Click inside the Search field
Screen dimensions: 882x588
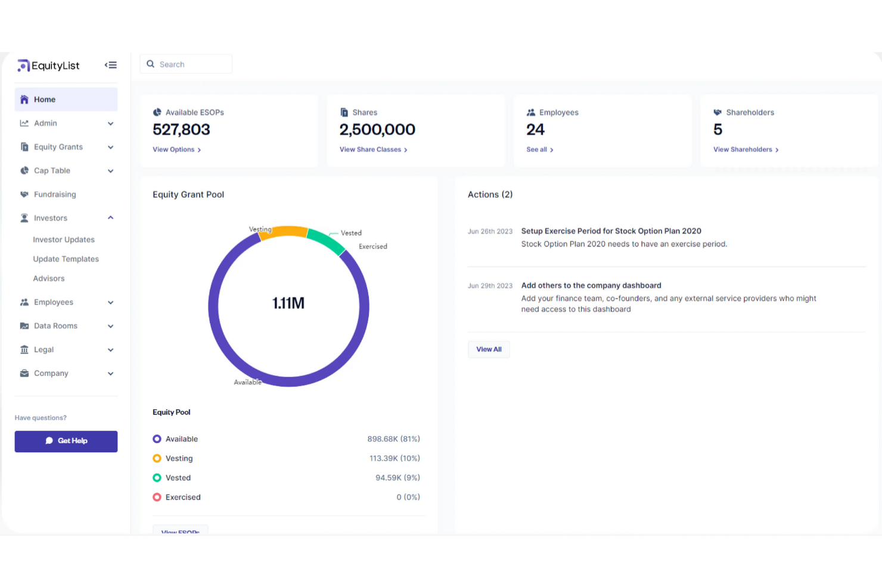tap(186, 64)
